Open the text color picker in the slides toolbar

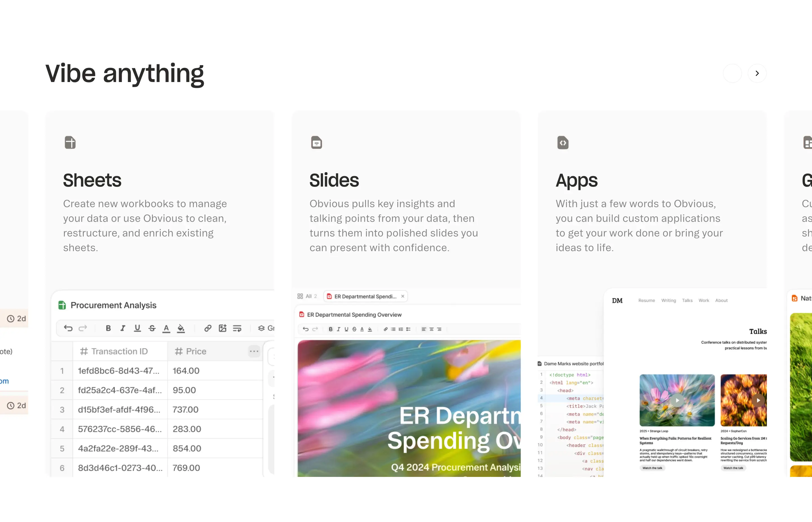click(x=362, y=329)
